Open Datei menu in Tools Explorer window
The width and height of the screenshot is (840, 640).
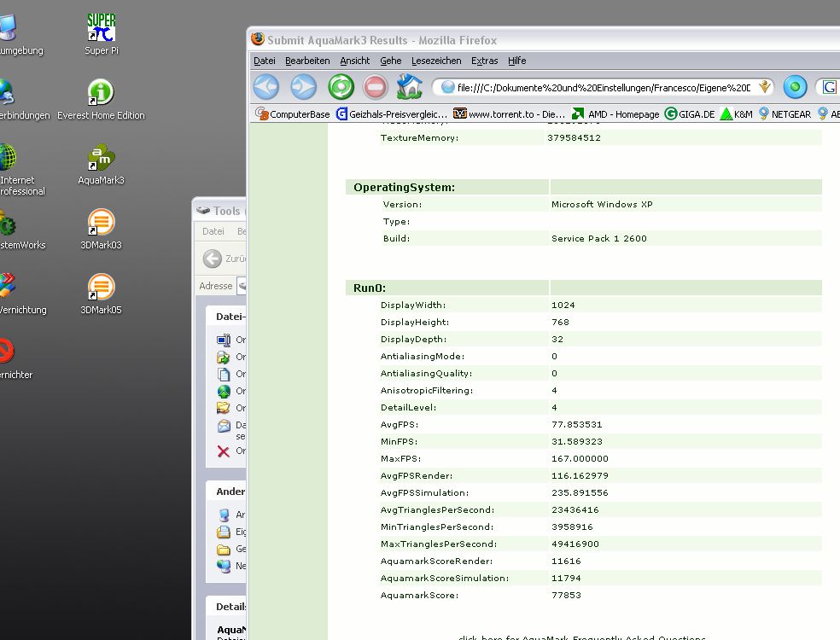(213, 231)
